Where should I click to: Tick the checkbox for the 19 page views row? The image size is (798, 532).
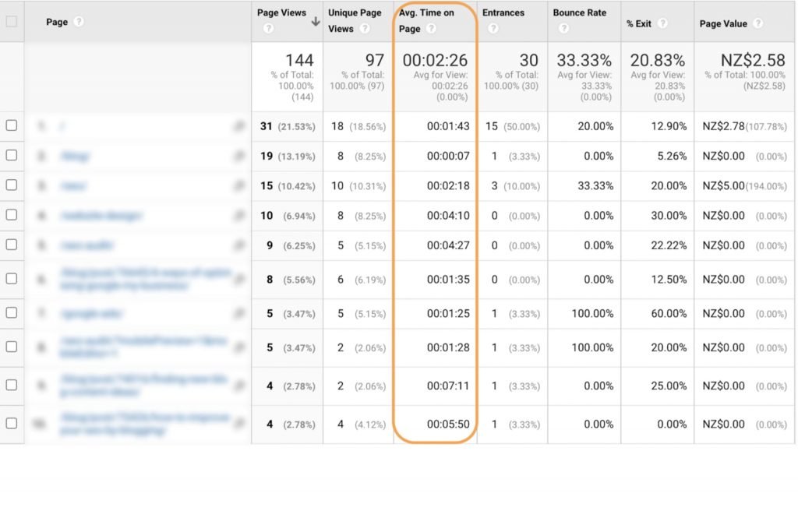[x=11, y=155]
